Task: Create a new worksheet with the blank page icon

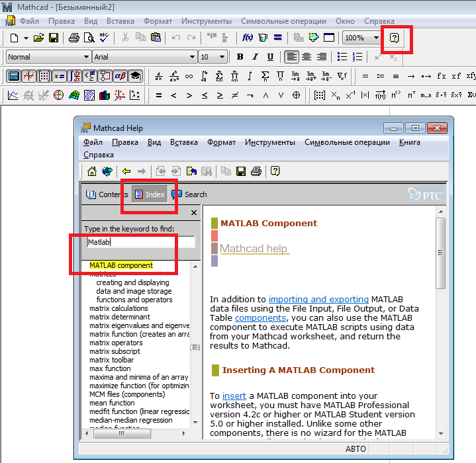Action: (x=15, y=38)
